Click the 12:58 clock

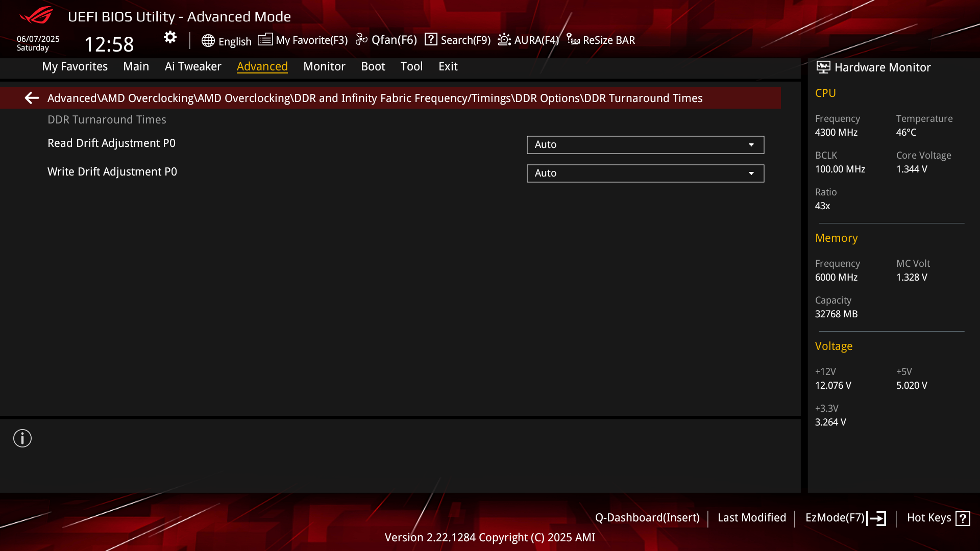(x=109, y=44)
